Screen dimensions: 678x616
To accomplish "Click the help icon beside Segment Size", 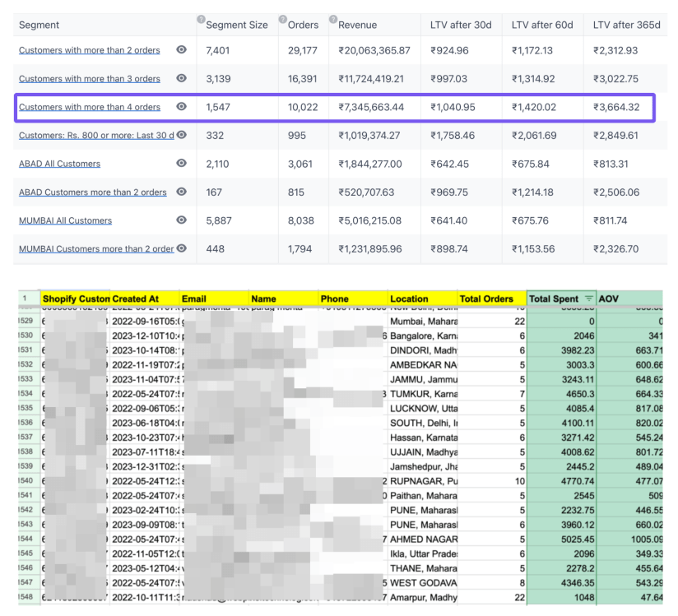I will (x=201, y=19).
